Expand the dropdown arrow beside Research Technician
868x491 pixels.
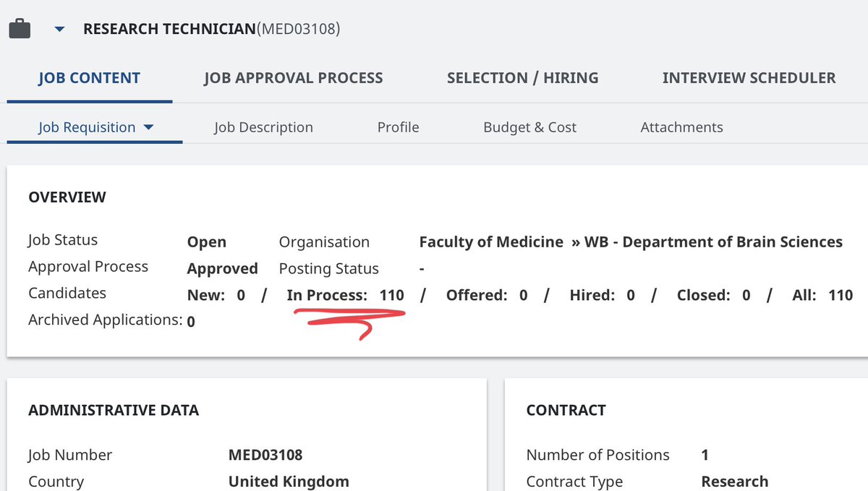coord(60,30)
